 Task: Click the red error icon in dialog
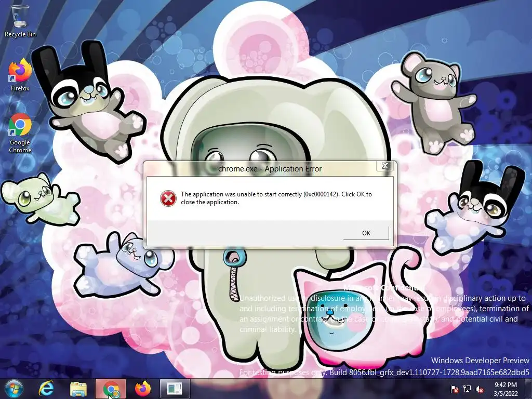click(x=168, y=198)
